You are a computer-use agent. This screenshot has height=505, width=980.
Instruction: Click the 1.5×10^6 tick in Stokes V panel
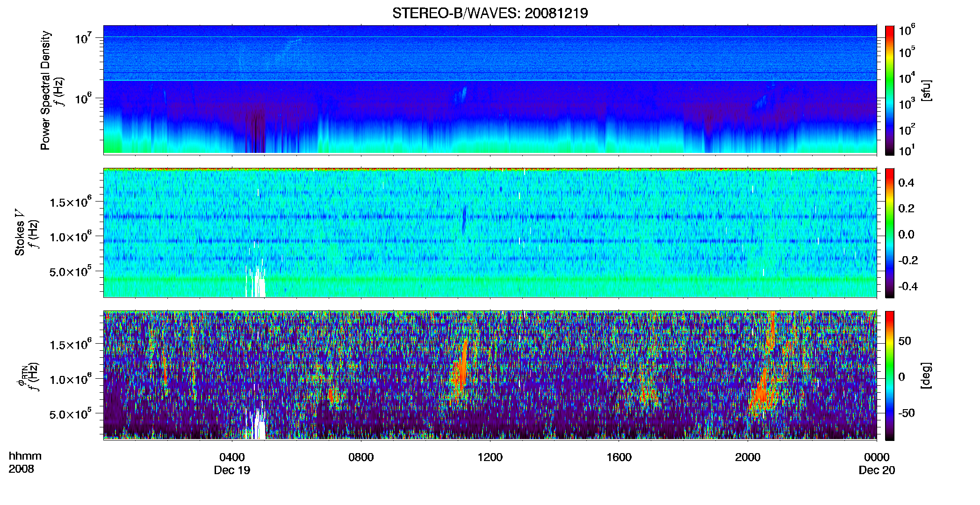[x=71, y=202]
